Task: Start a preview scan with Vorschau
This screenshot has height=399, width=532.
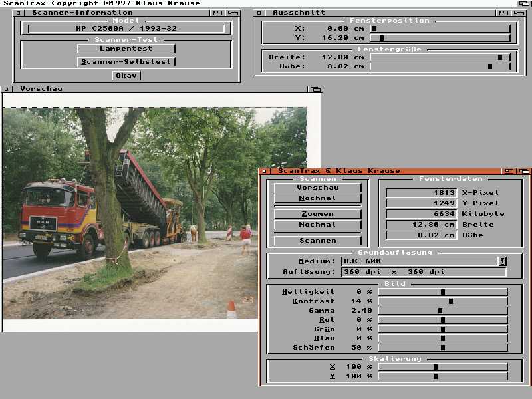Action: click(318, 188)
